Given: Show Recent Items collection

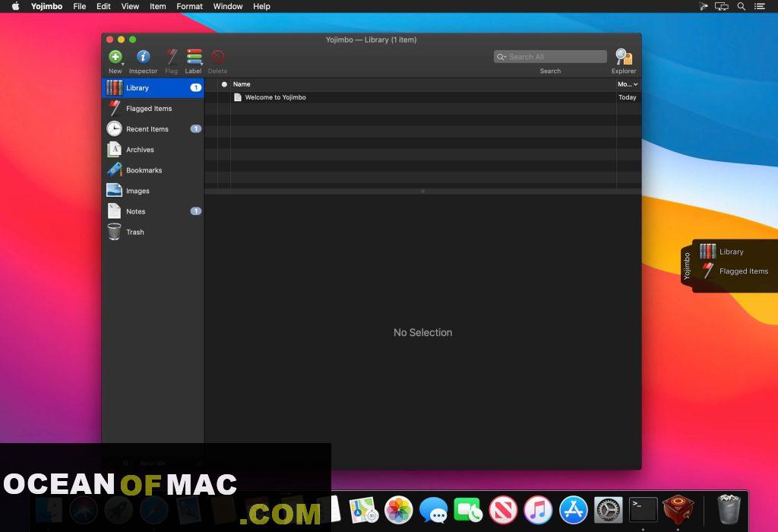Looking at the screenshot, I should pos(153,129).
